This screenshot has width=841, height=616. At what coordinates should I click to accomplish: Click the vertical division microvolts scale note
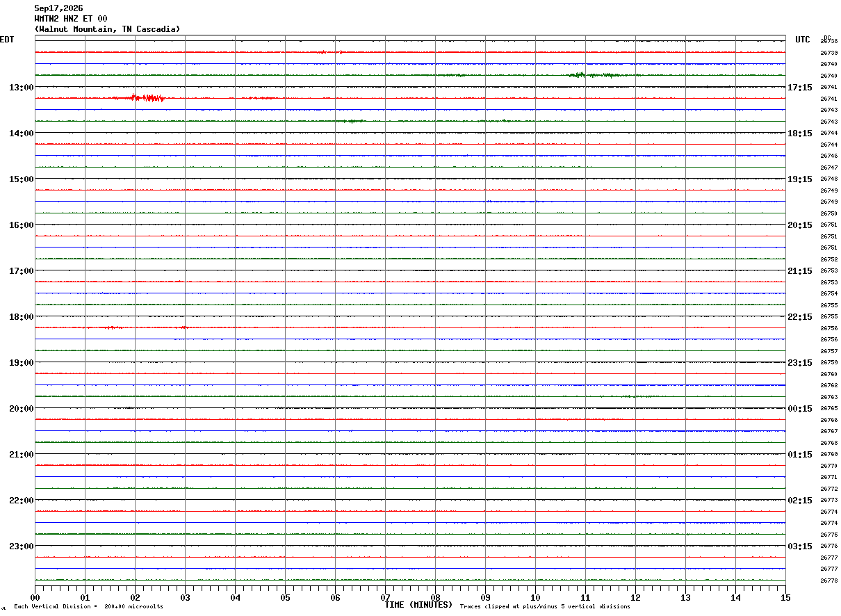click(88, 606)
